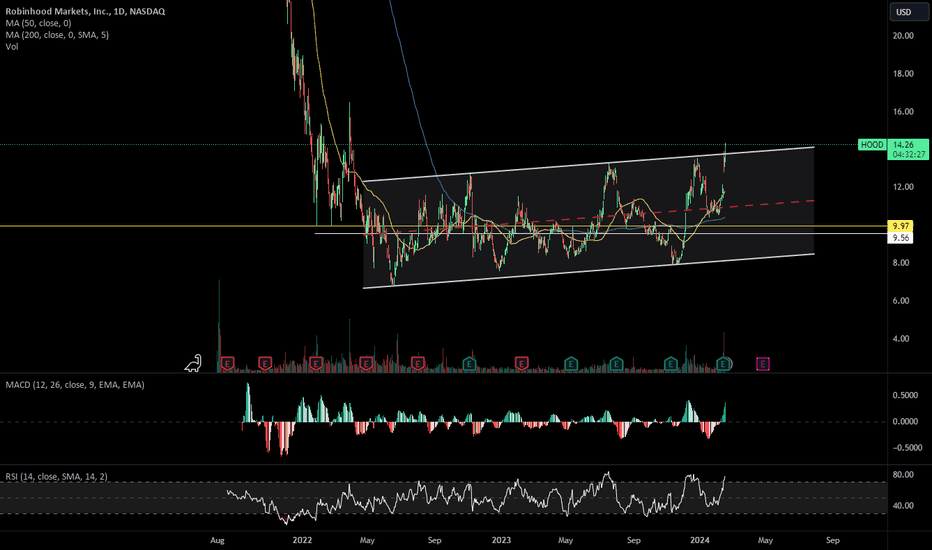Click the 04:32:27 bar countdown timer label
932x550 pixels.
(908, 155)
